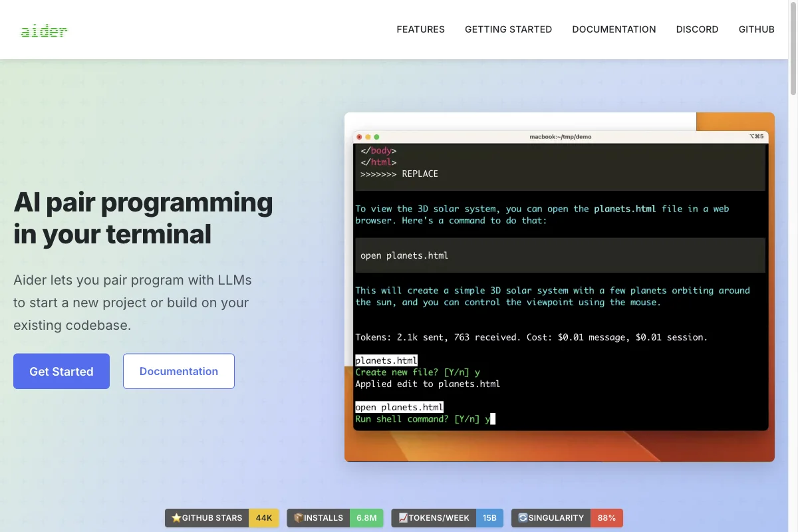Go to Documentation in the top nav
The width and height of the screenshot is (798, 532).
(614, 29)
